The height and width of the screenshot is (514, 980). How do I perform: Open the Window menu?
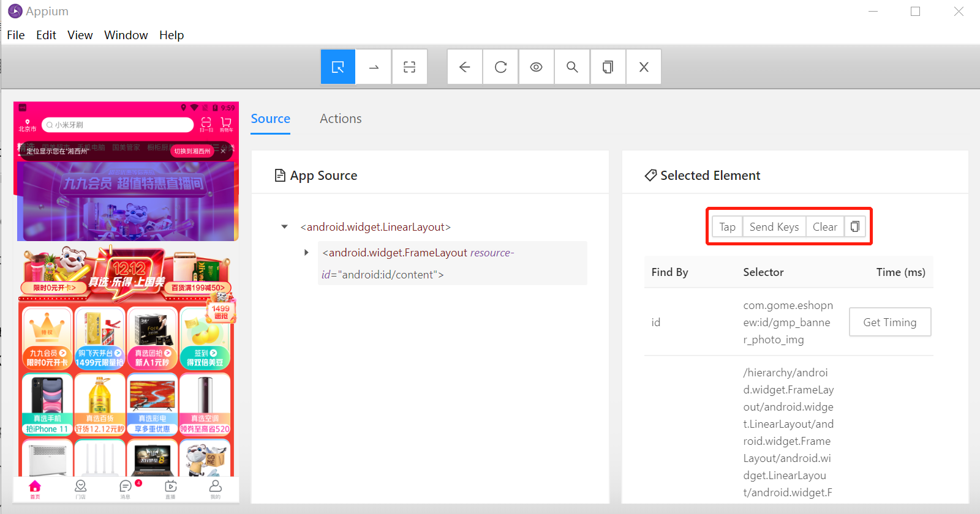(x=126, y=35)
